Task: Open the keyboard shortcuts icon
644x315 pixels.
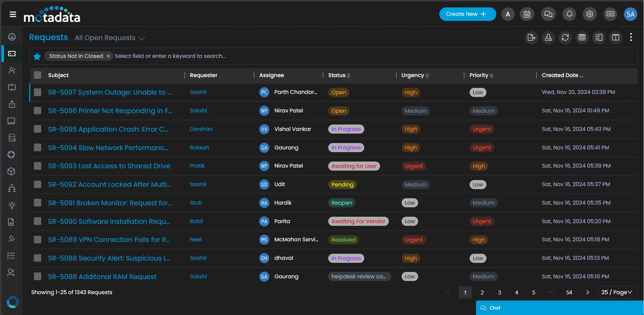Action: click(x=610, y=14)
